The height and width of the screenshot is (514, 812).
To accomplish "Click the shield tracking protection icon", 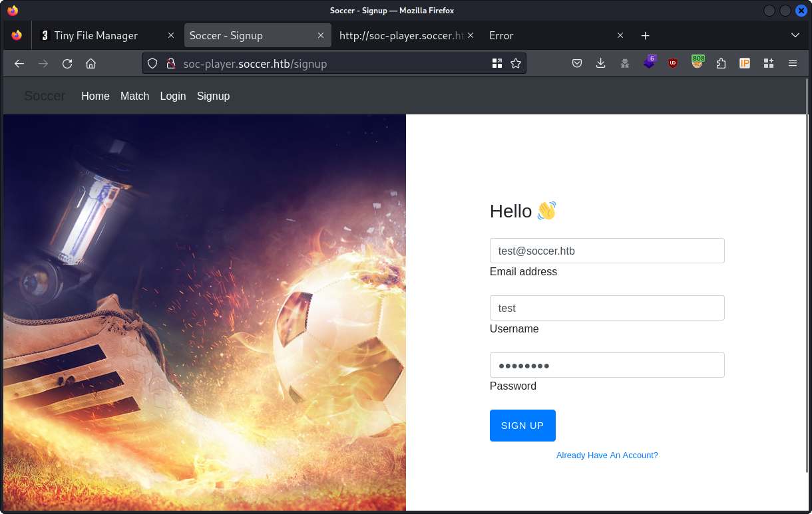I will tap(152, 64).
